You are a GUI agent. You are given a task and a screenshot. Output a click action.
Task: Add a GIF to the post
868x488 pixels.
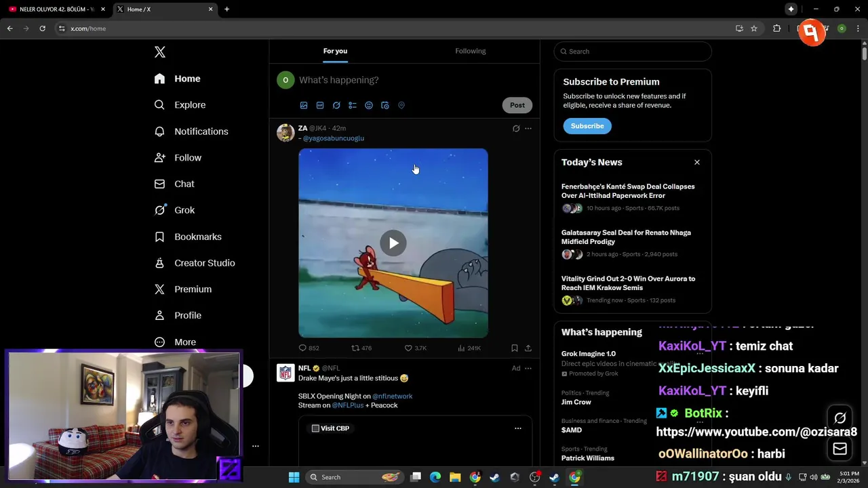tap(320, 106)
